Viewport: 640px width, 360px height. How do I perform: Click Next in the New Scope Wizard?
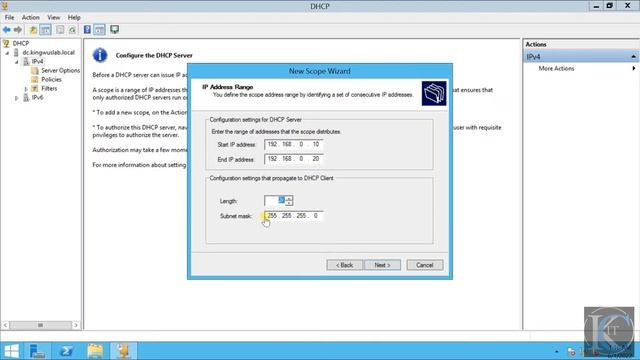[382, 265]
